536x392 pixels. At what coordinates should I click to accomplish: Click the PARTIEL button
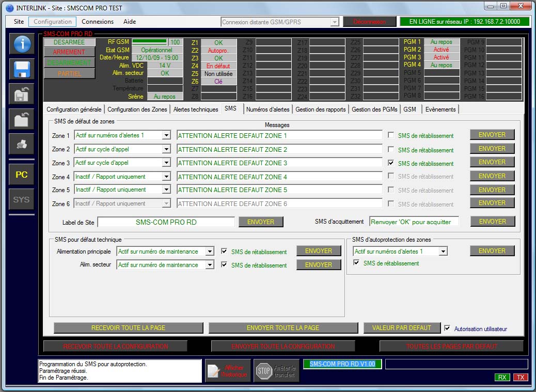[69, 73]
